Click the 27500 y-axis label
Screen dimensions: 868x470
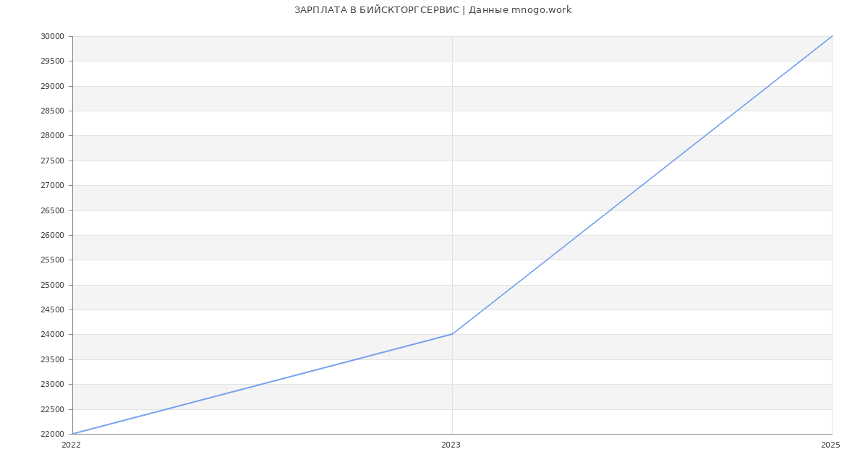pos(52,161)
